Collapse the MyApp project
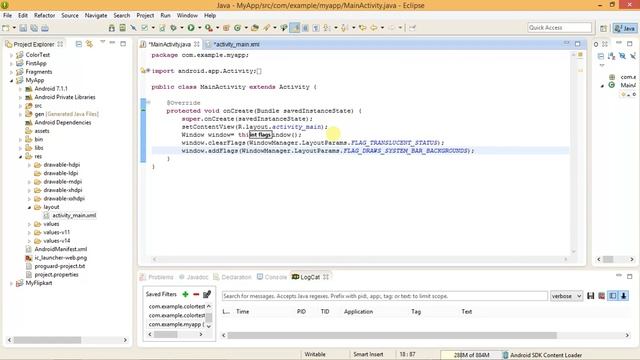The height and width of the screenshot is (360, 640). (x=11, y=80)
